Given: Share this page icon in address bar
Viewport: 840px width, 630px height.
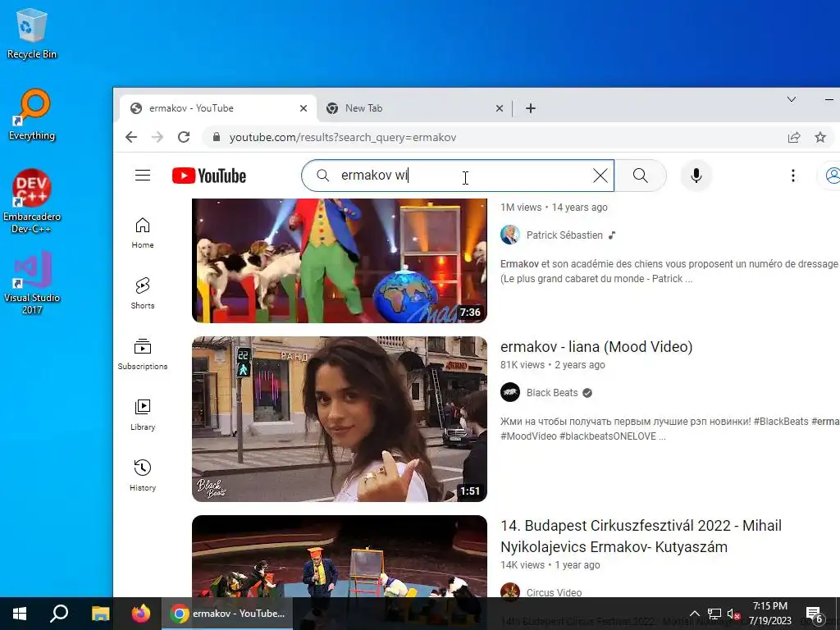Looking at the screenshot, I should click(794, 137).
